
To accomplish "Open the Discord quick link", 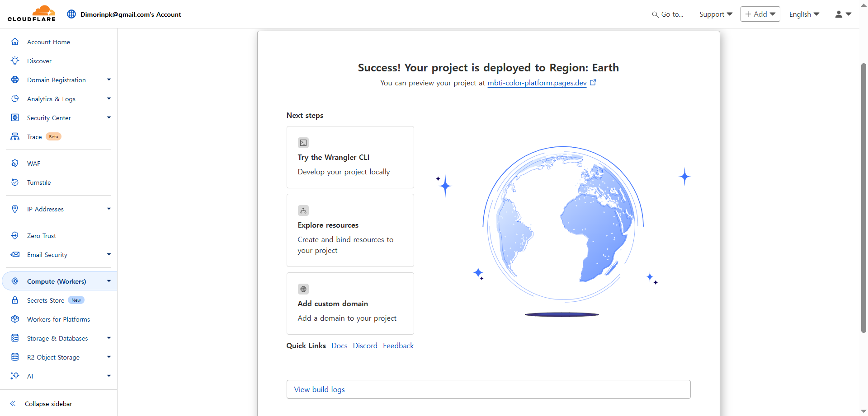I will click(365, 346).
